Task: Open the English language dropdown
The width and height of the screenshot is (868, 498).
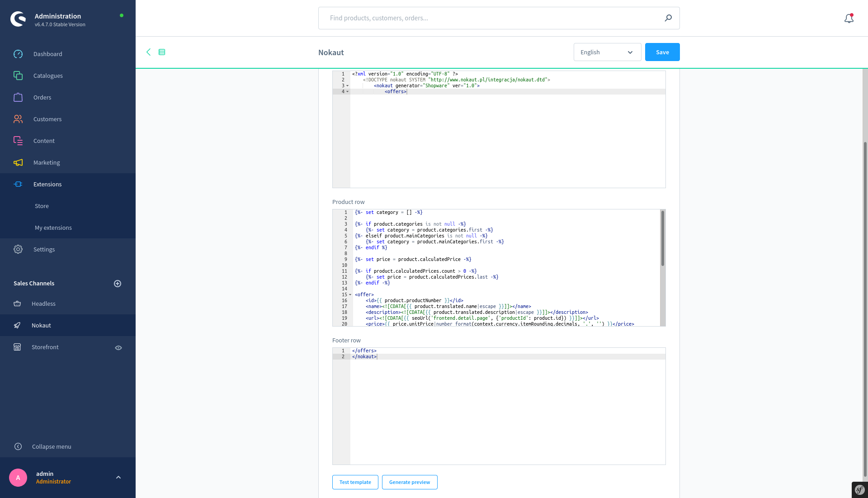Action: pos(607,52)
